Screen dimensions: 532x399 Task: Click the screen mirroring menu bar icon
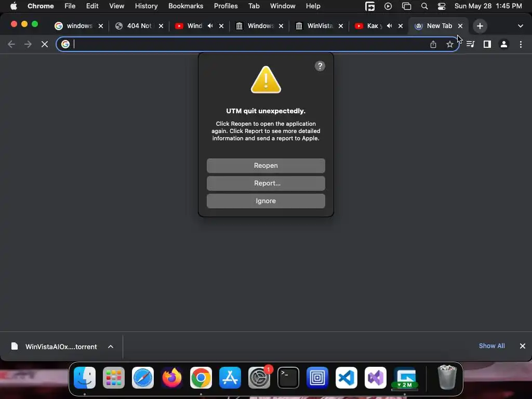[406, 6]
